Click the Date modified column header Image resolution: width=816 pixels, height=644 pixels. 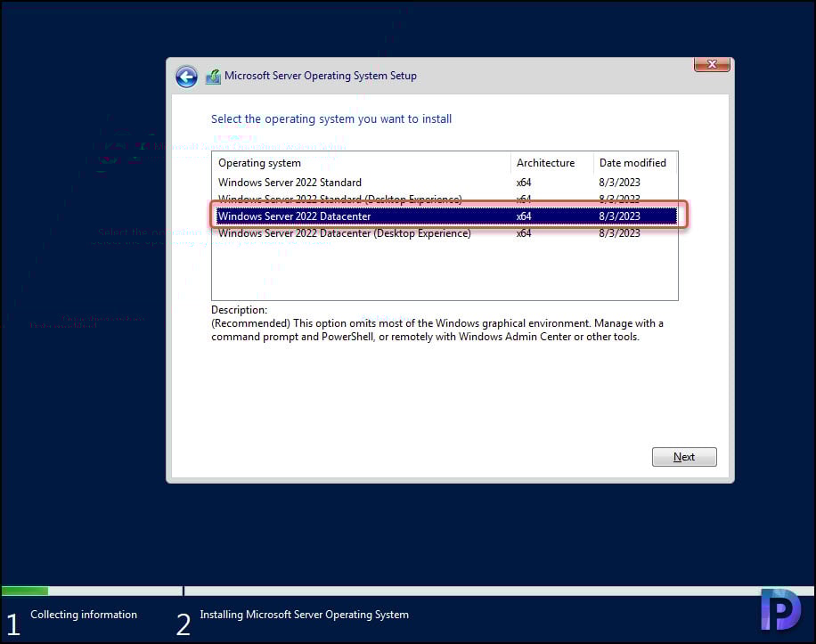point(635,163)
